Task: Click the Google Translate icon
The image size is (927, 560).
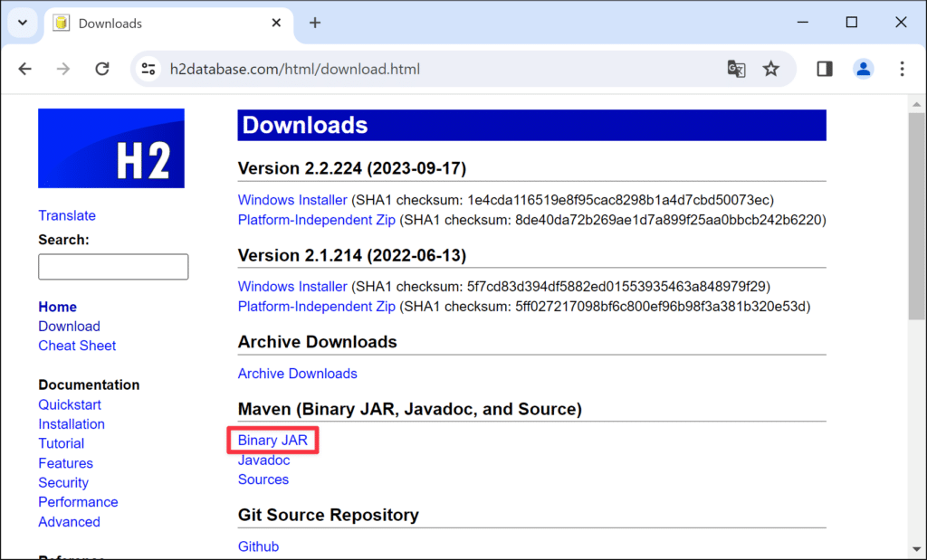Action: pos(736,69)
